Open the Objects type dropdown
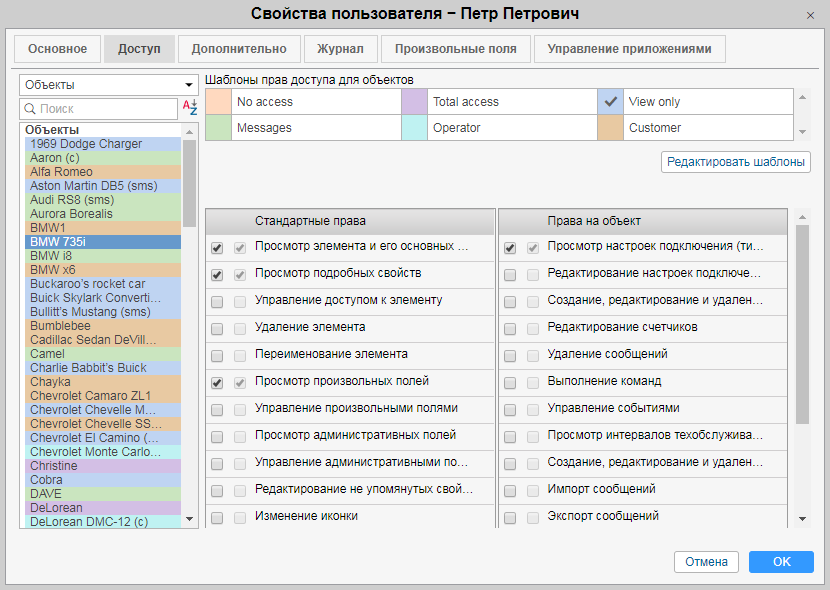The height and width of the screenshot is (590, 830). click(x=108, y=85)
